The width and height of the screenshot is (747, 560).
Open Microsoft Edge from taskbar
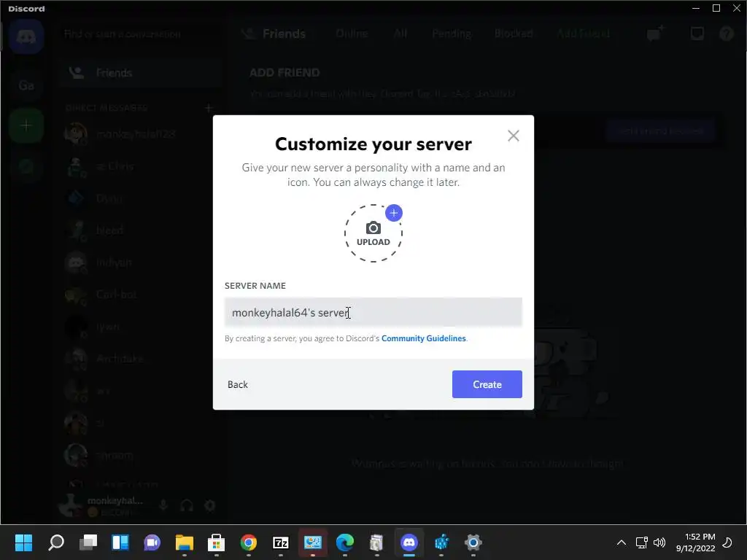coord(345,542)
